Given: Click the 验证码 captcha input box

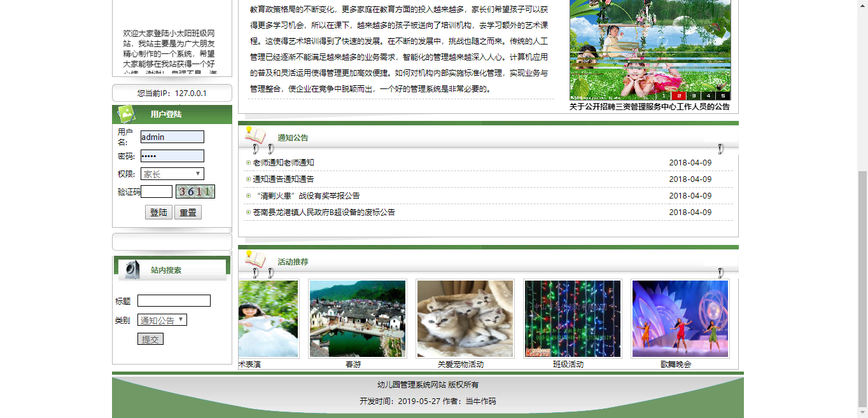Looking at the screenshot, I should click(x=157, y=192).
